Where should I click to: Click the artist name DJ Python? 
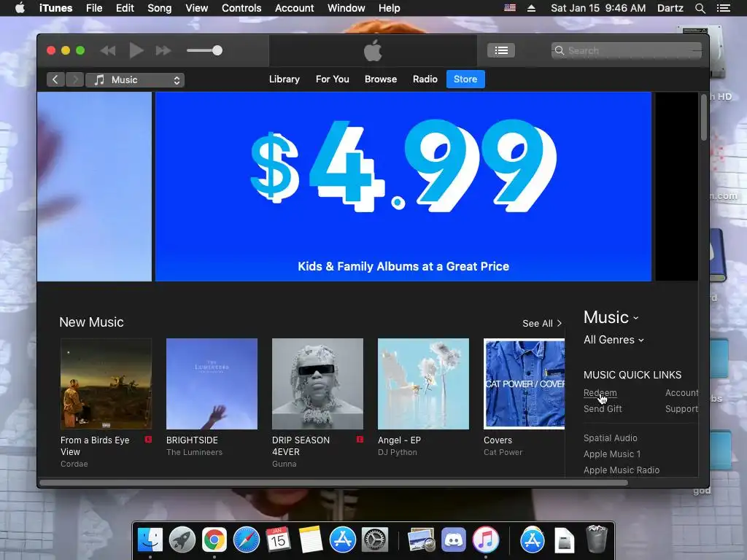pyautogui.click(x=398, y=452)
